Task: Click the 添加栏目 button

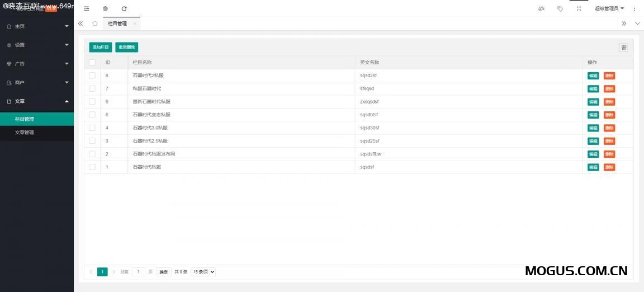Action: (101, 48)
